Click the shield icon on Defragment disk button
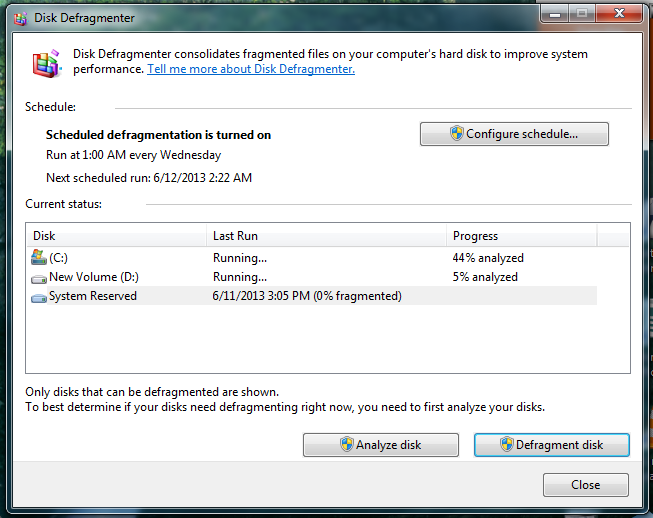The image size is (653, 518). click(x=506, y=444)
